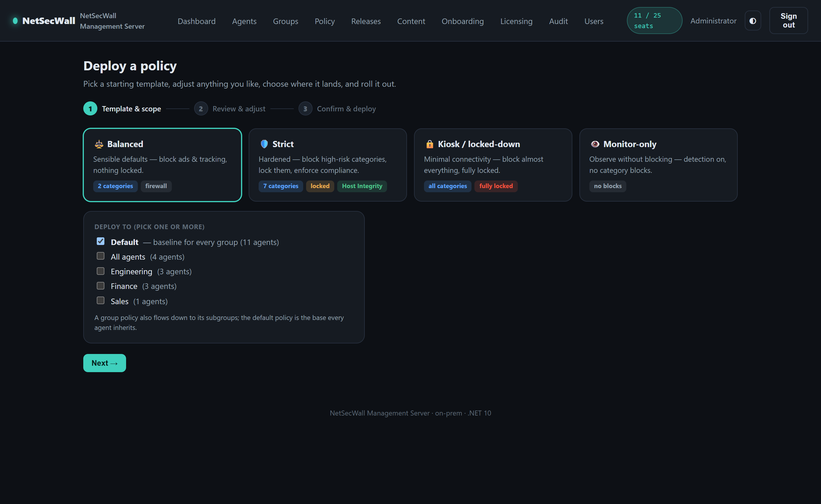This screenshot has width=821, height=504.
Task: Jump to step 2 Review & adjust
Action: 230,108
